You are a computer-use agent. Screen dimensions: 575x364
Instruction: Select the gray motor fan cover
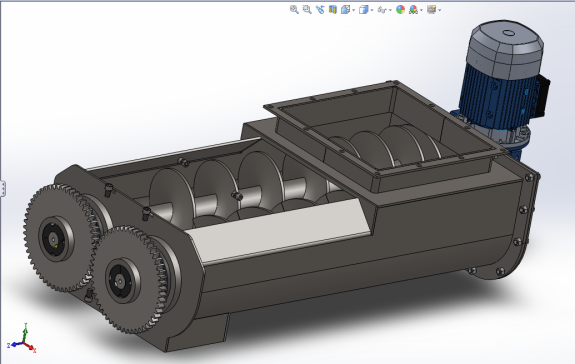point(505,49)
